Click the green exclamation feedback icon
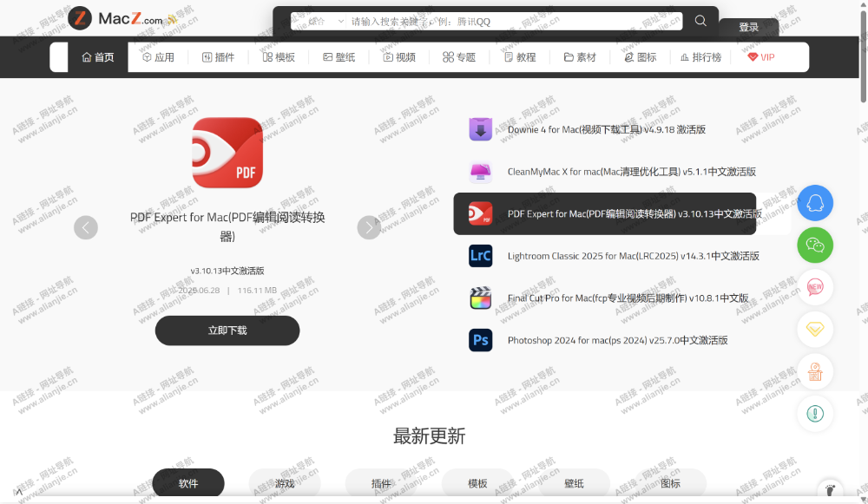This screenshot has width=868, height=504. click(x=815, y=413)
